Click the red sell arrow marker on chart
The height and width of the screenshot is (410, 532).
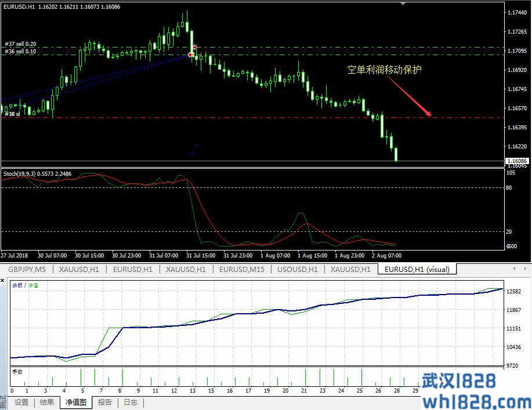195,47
